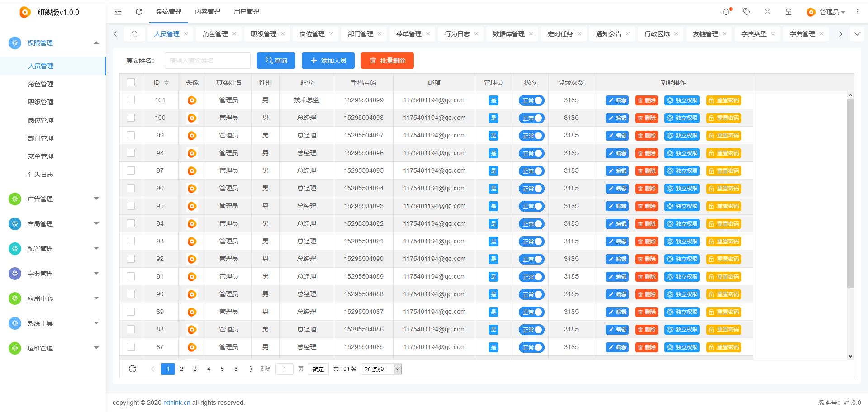The image size is (868, 412).
Task: Expand the 字典管理 sidebar menu group
Action: pos(96,274)
